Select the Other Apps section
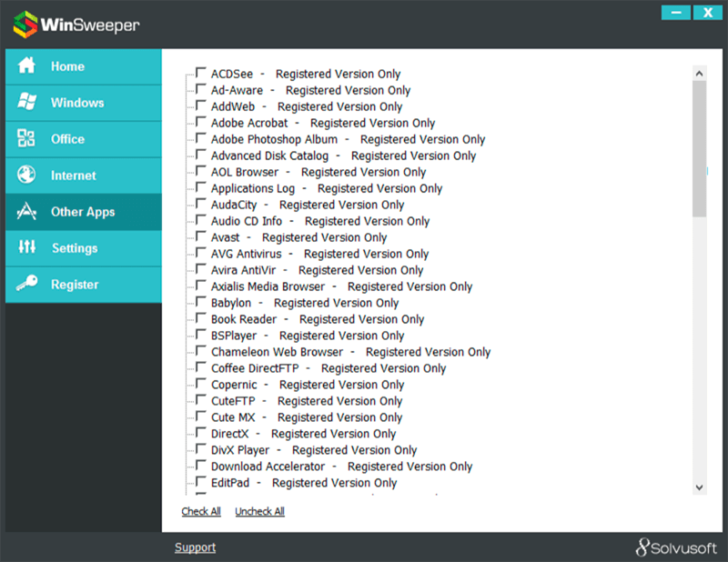The height and width of the screenshot is (562, 728). (84, 212)
